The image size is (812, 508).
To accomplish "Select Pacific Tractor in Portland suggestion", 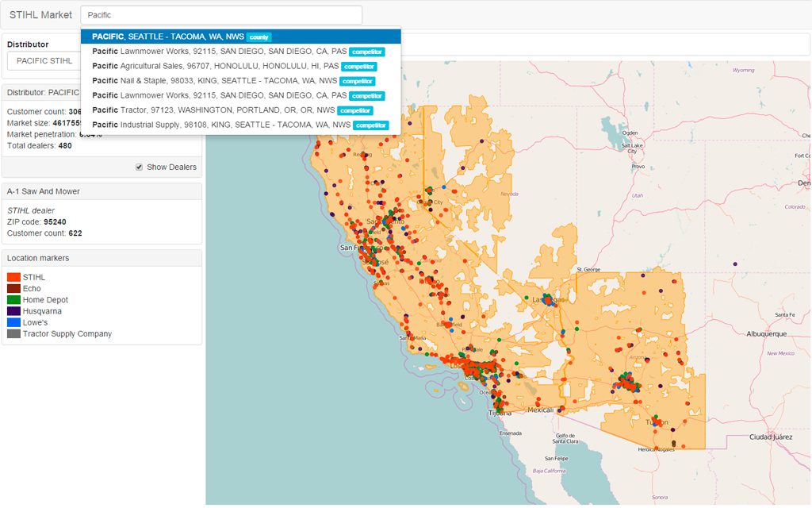I will [214, 110].
